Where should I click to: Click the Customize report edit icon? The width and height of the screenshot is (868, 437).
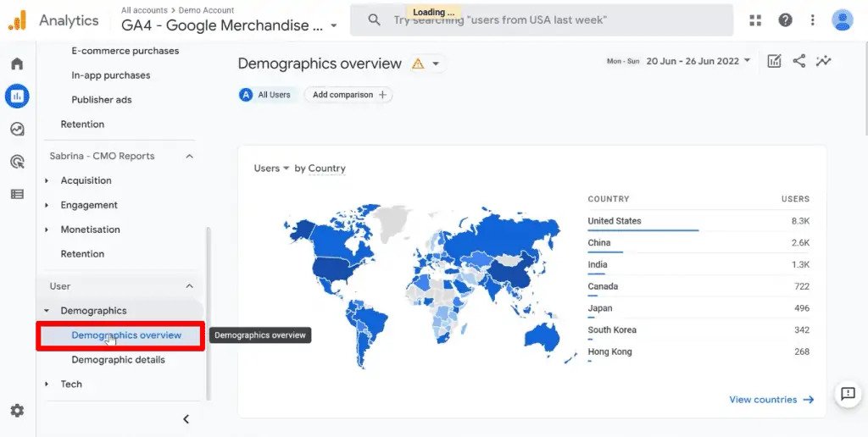[774, 61]
